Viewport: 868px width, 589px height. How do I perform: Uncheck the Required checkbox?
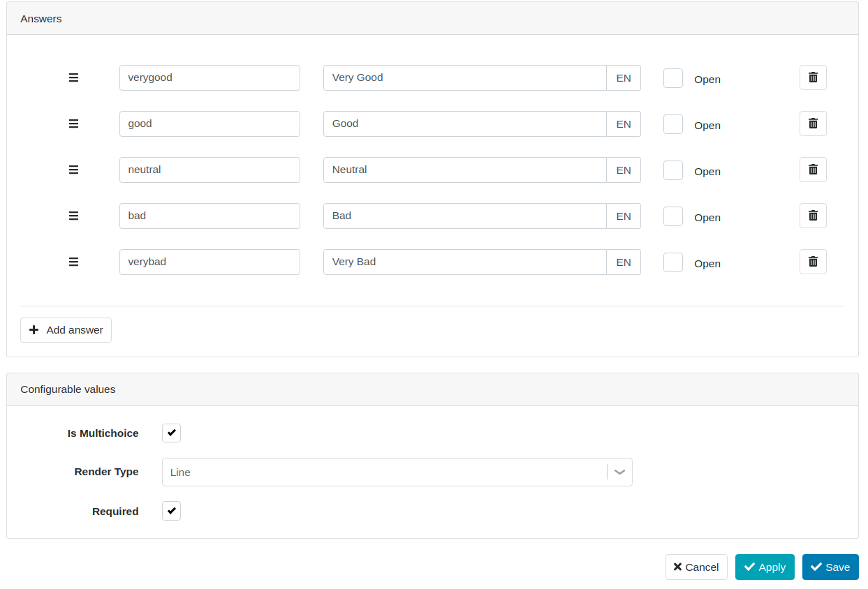point(171,511)
